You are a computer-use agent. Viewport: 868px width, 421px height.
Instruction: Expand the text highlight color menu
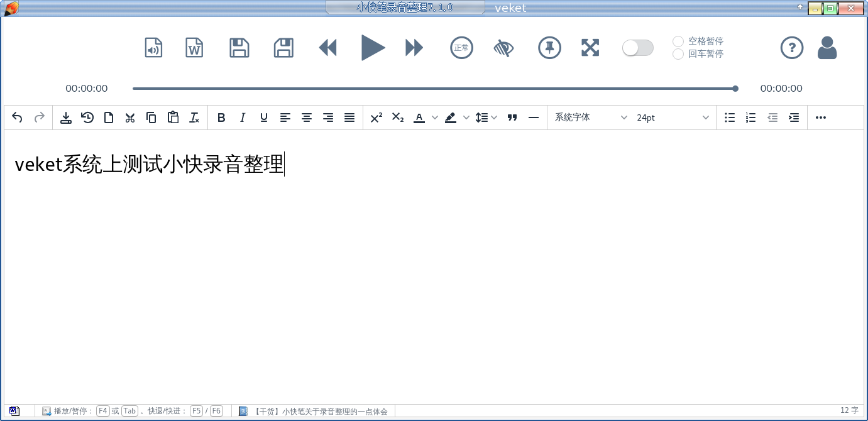(466, 117)
